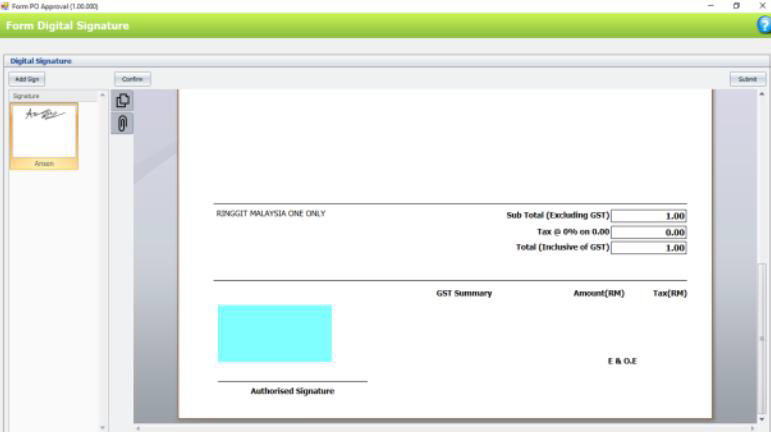771x432 pixels.
Task: Maximize the Form PO Approval window
Action: pyautogui.click(x=736, y=6)
